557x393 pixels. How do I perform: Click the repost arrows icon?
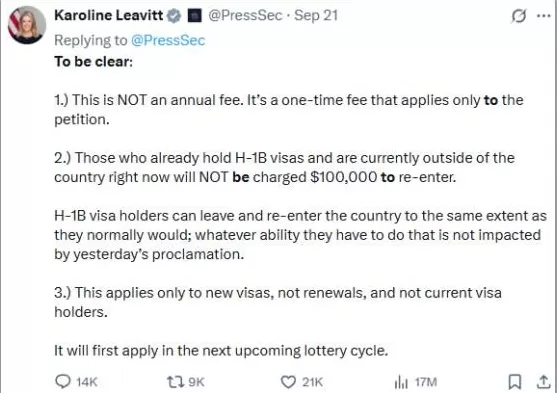tap(175, 382)
